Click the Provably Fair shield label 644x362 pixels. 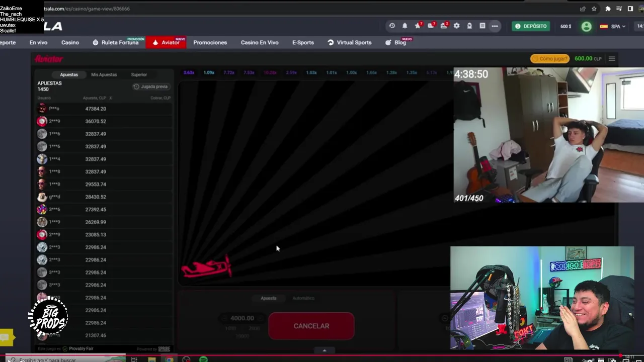click(78, 348)
